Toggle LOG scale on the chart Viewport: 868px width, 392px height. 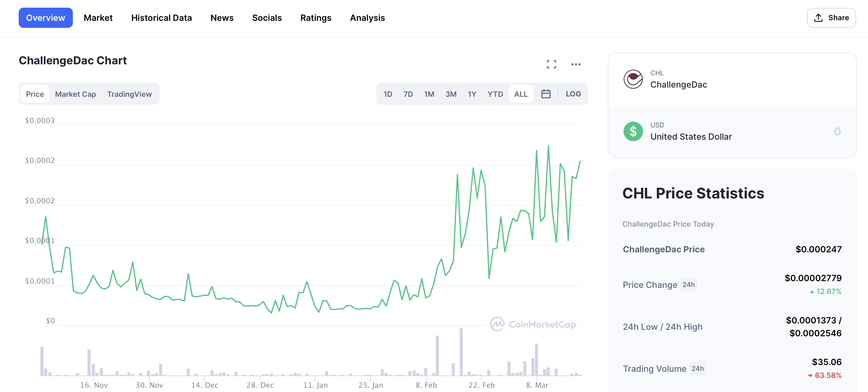pyautogui.click(x=573, y=94)
